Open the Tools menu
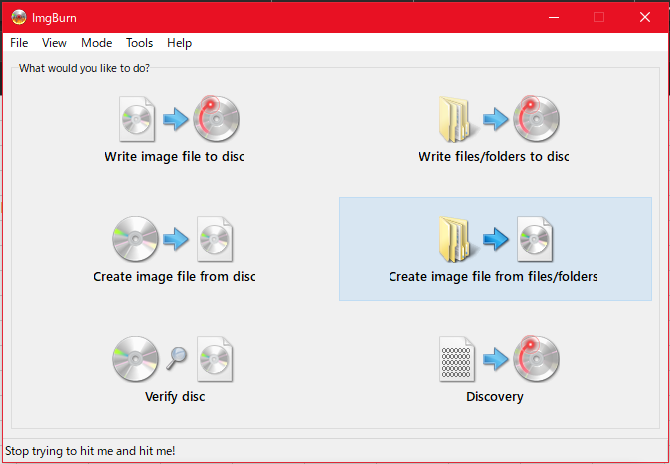This screenshot has width=670, height=464. click(139, 43)
